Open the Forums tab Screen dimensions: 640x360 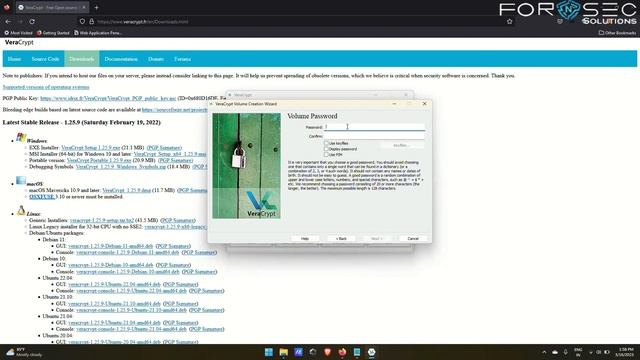[x=182, y=59]
